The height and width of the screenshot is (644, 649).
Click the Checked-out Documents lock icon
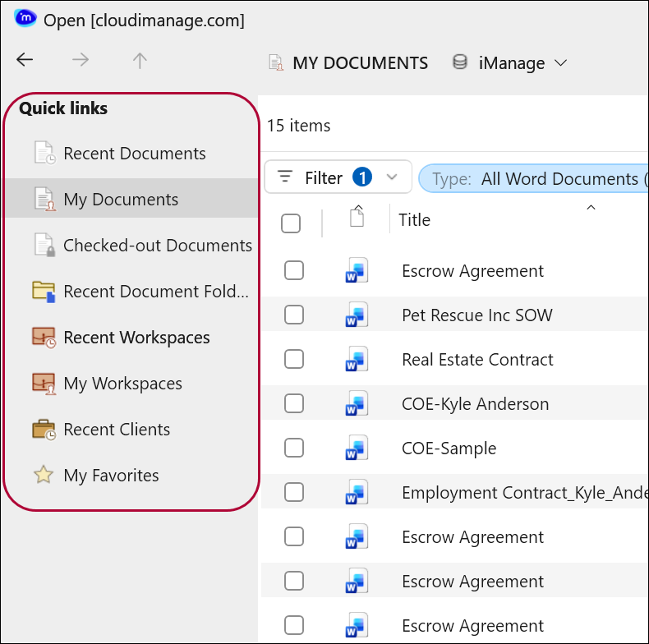point(44,245)
